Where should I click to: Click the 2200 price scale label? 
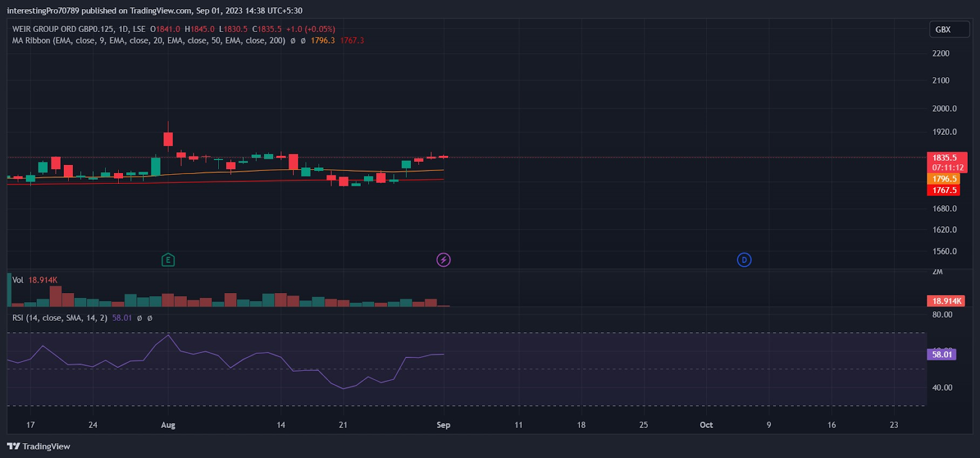pos(941,53)
